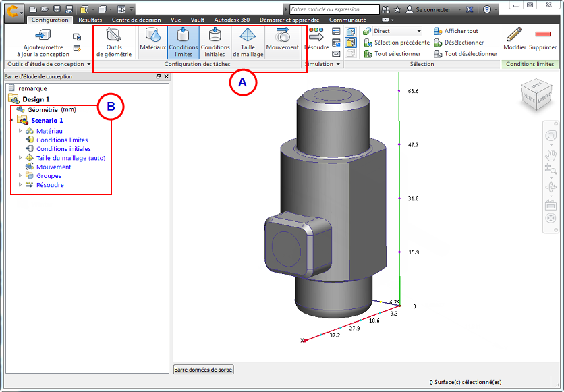Click the keyword search input field
The height and width of the screenshot is (392, 564).
pos(335,9)
